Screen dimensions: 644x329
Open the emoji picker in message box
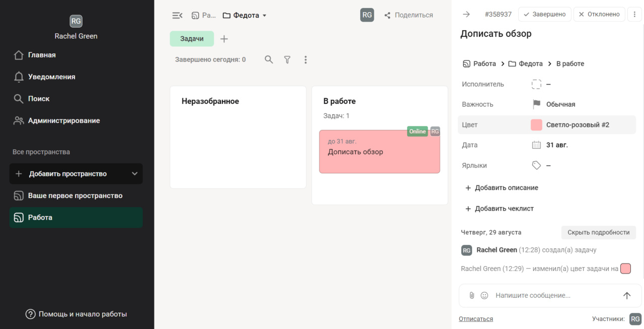pos(485,295)
